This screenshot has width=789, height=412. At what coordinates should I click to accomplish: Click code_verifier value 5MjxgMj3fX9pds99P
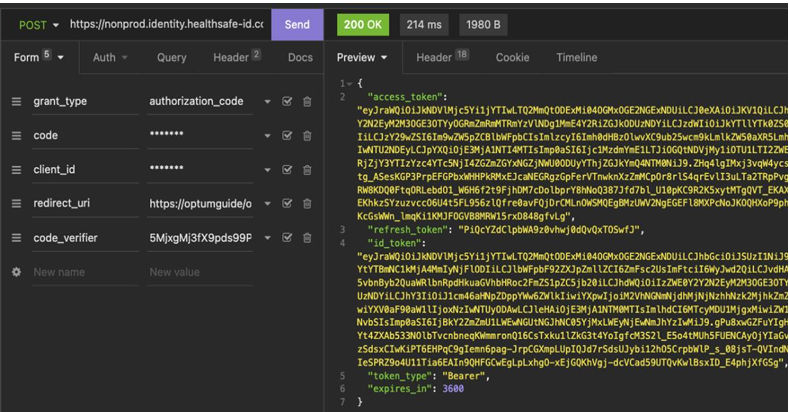point(200,238)
